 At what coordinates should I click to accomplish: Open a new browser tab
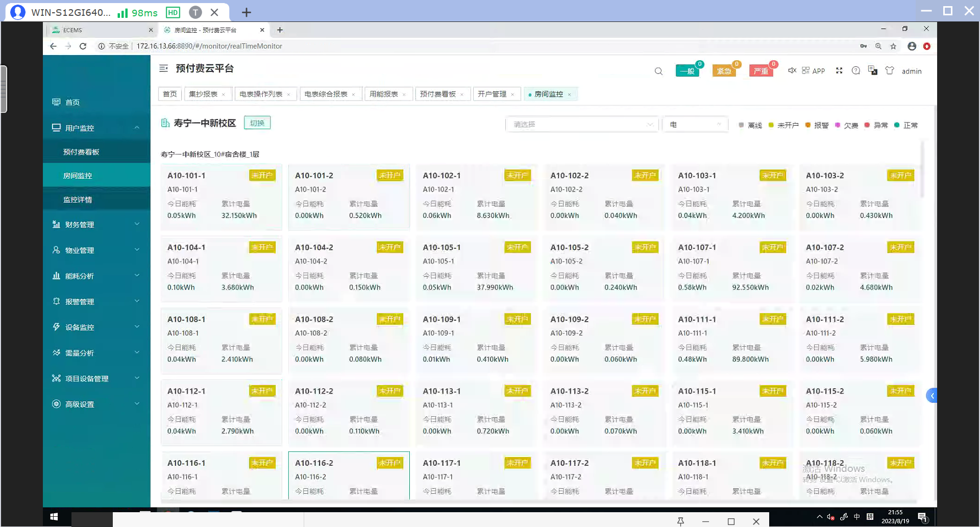point(280,30)
